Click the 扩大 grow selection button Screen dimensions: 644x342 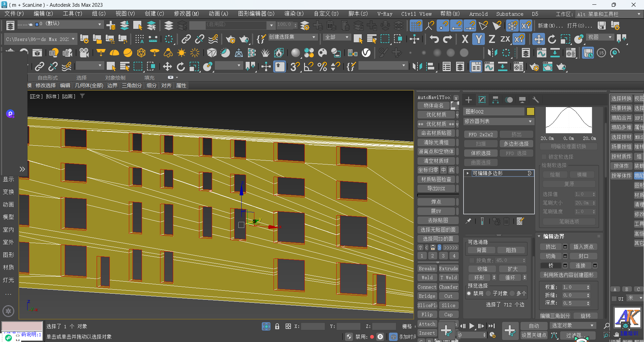pyautogui.click(x=512, y=269)
